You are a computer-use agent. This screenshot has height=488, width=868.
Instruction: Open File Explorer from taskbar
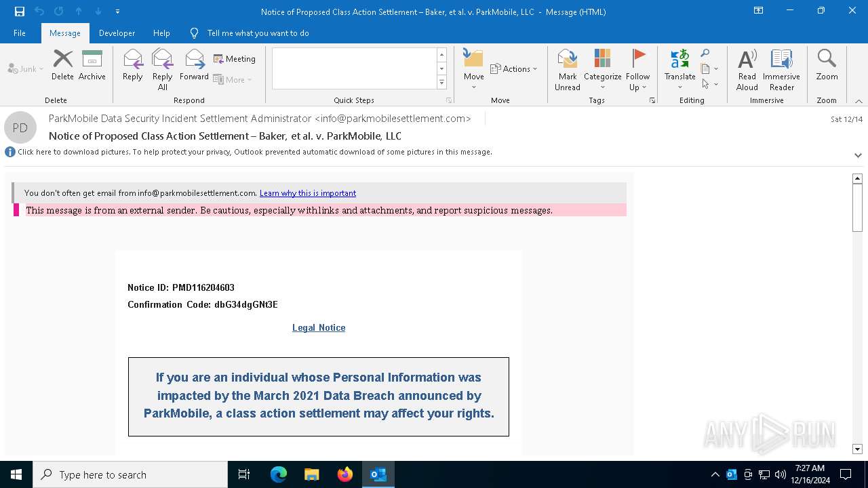312,474
